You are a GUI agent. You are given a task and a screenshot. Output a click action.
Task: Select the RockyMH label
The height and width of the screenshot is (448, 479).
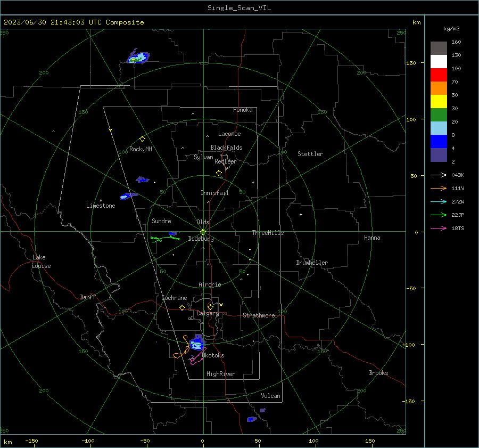[x=141, y=149]
